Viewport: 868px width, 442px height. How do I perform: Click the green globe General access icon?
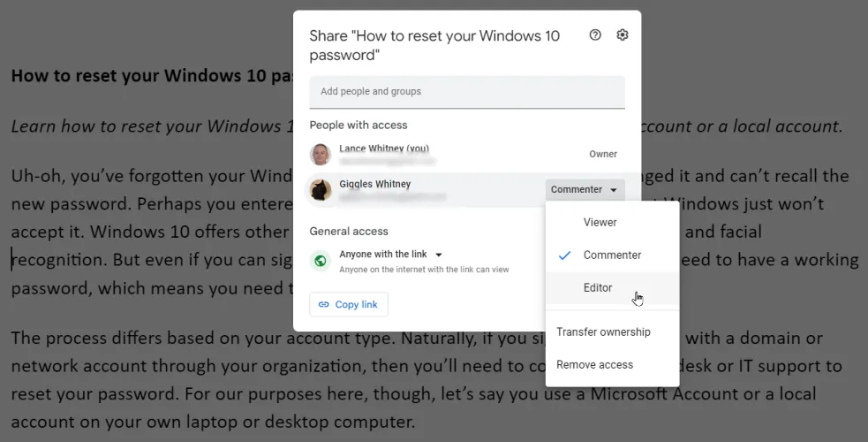321,261
